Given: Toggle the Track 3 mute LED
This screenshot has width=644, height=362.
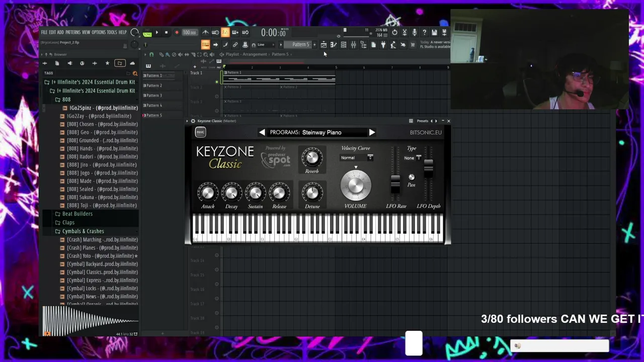Looking at the screenshot, I should coord(217,111).
